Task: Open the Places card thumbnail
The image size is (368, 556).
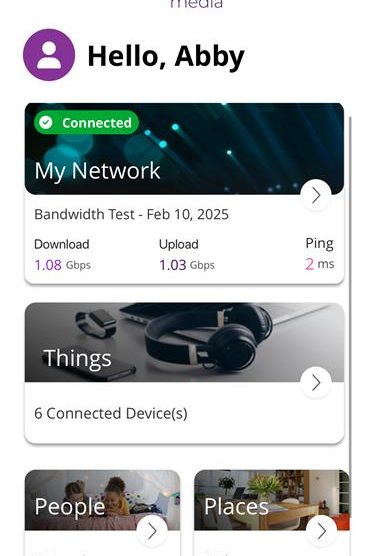Action: pyautogui.click(x=272, y=500)
